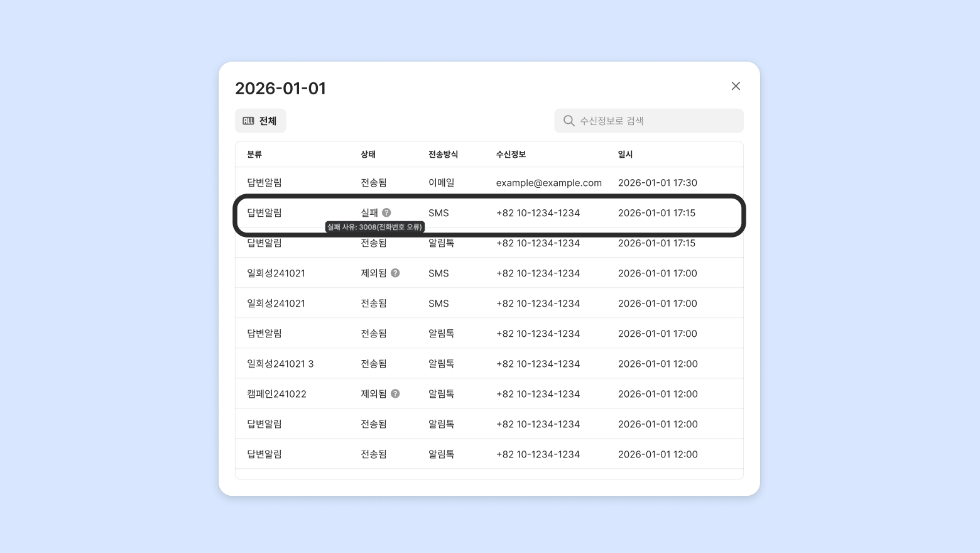The width and height of the screenshot is (980, 553).
Task: Click the ALL icon on the 전체 filter
Action: tap(249, 121)
